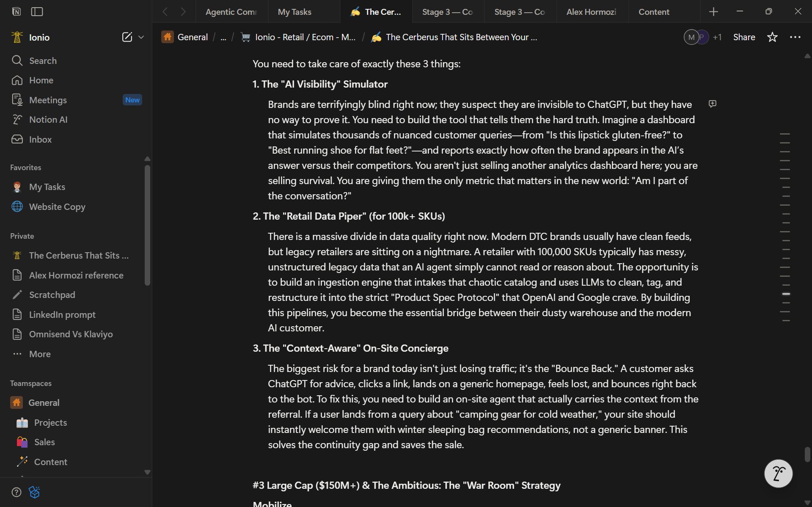This screenshot has width=812, height=507.
Task: Click Ionio - Retail / Ecom breadcrumb
Action: coord(298,37)
